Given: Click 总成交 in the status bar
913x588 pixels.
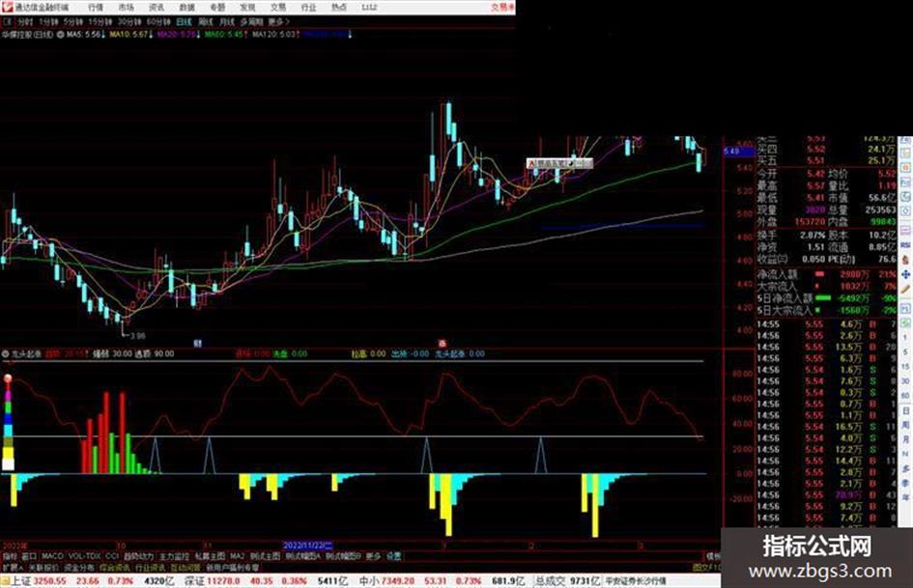Looking at the screenshot, I should [551, 581].
